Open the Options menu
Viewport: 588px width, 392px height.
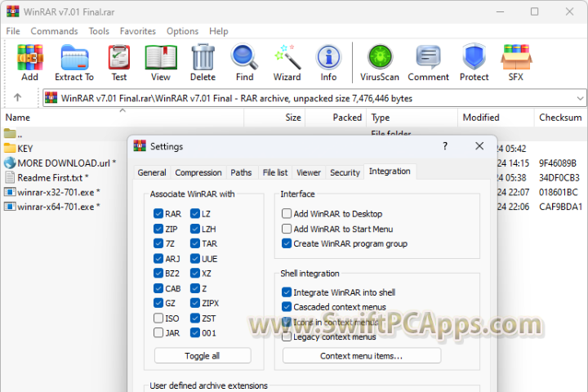point(183,31)
